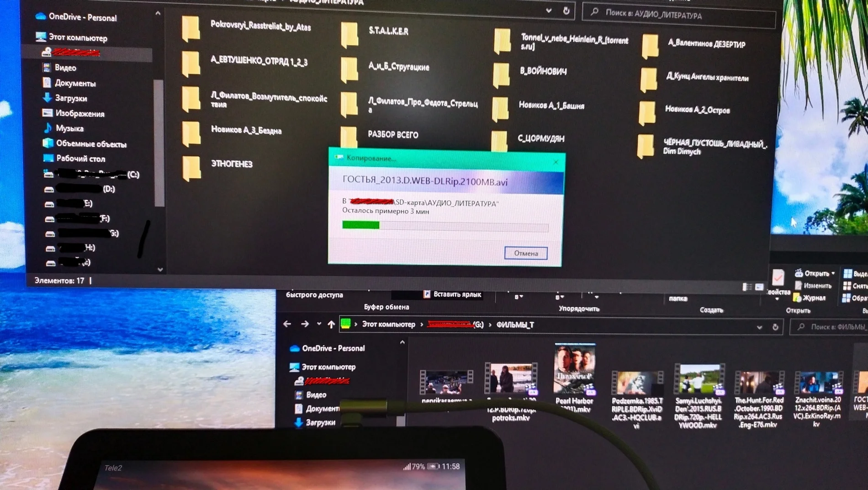The image size is (868, 490).
Task: Focus search field Поиск в: ФИЛЬМЫ_Т
Action: coord(829,327)
